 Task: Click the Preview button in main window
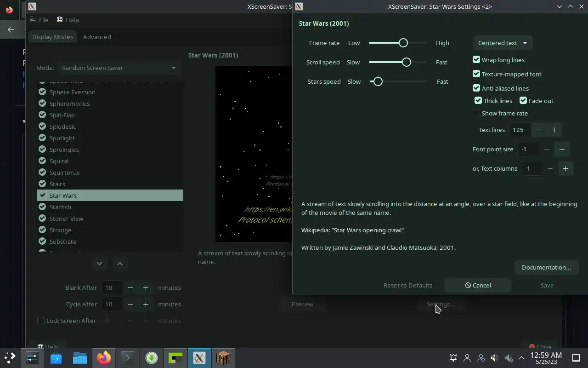(302, 304)
